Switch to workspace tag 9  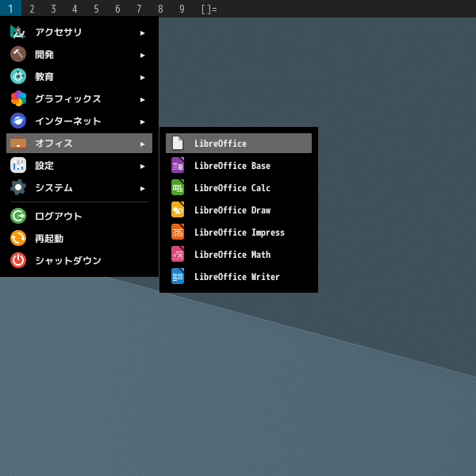point(182,9)
